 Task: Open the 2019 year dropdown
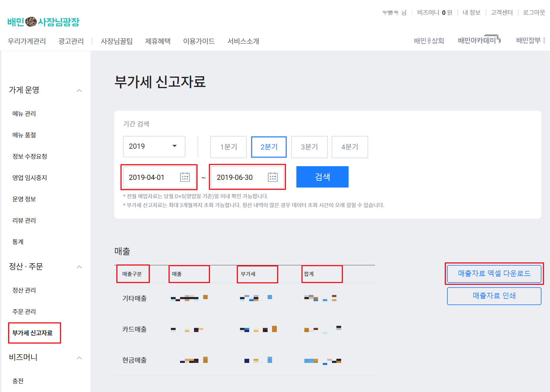click(x=154, y=146)
